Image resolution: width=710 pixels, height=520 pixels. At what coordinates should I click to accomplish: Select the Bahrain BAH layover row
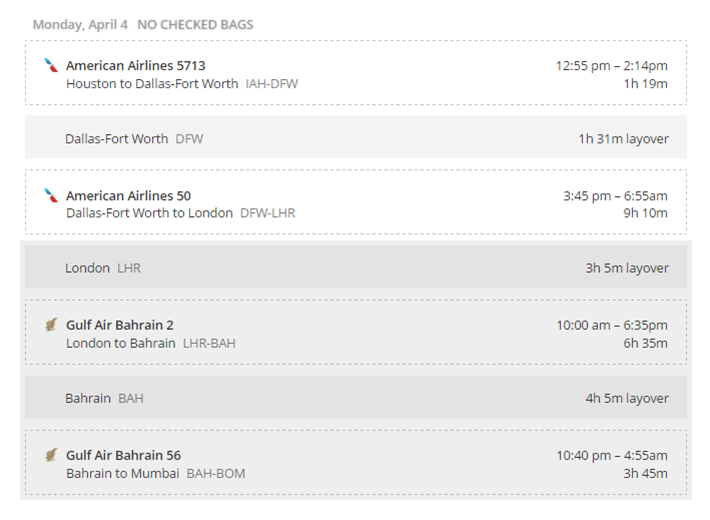pos(356,397)
